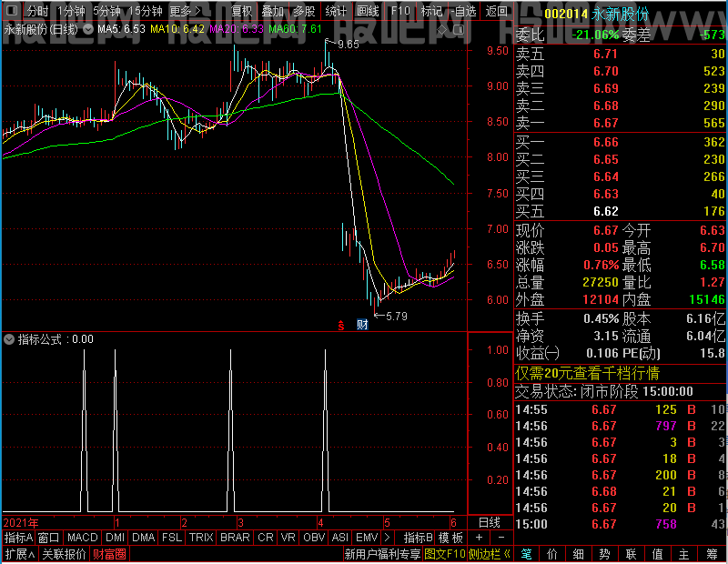This screenshot has height=564, width=728.
Task: Open the 图文F10 info link
Action: (x=444, y=554)
